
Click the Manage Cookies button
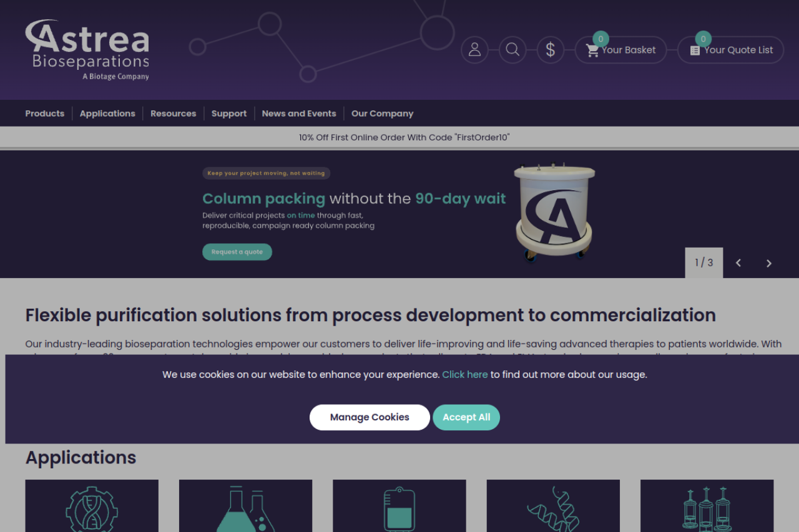point(370,417)
